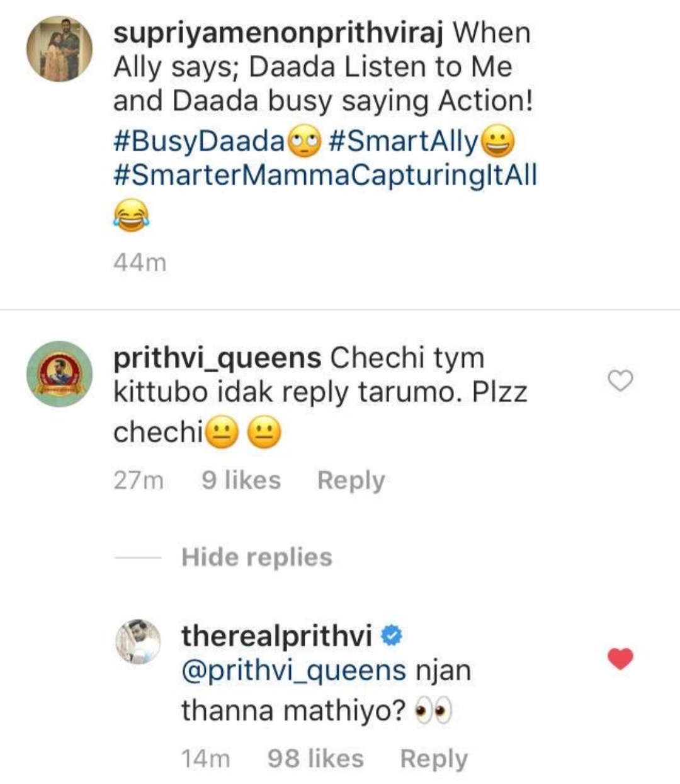Click the eyes emoji in reply
Screen dimensions: 680x784
pyautogui.click(x=434, y=712)
